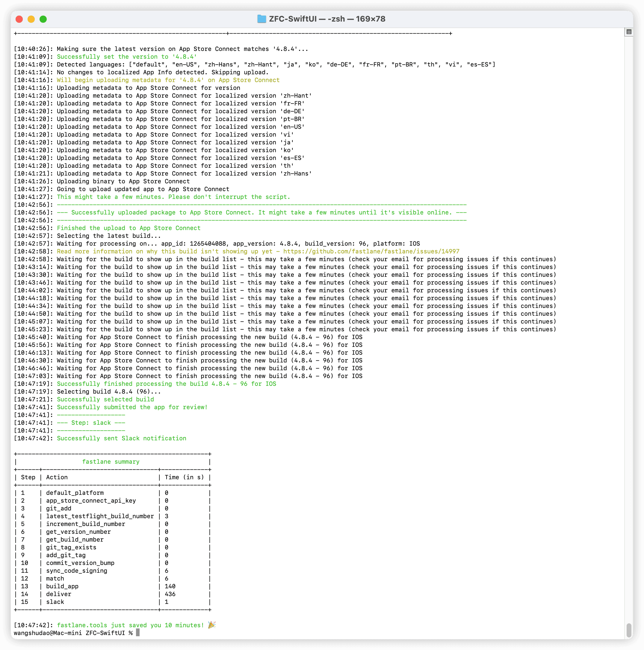Click the green full-screen window button
The height and width of the screenshot is (650, 644).
tap(43, 19)
